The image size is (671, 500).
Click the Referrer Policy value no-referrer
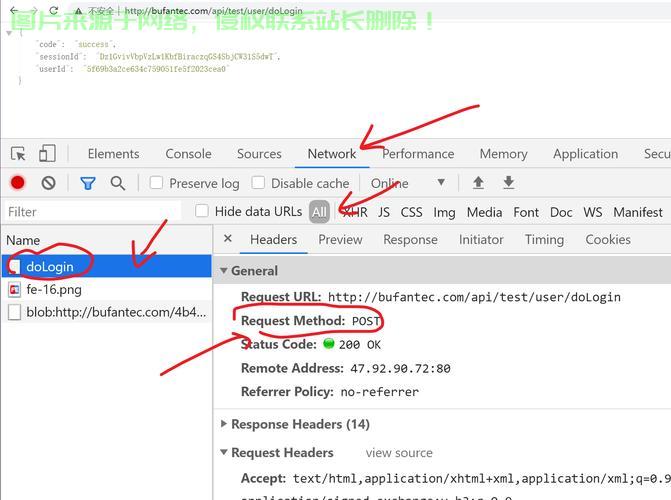[380, 392]
